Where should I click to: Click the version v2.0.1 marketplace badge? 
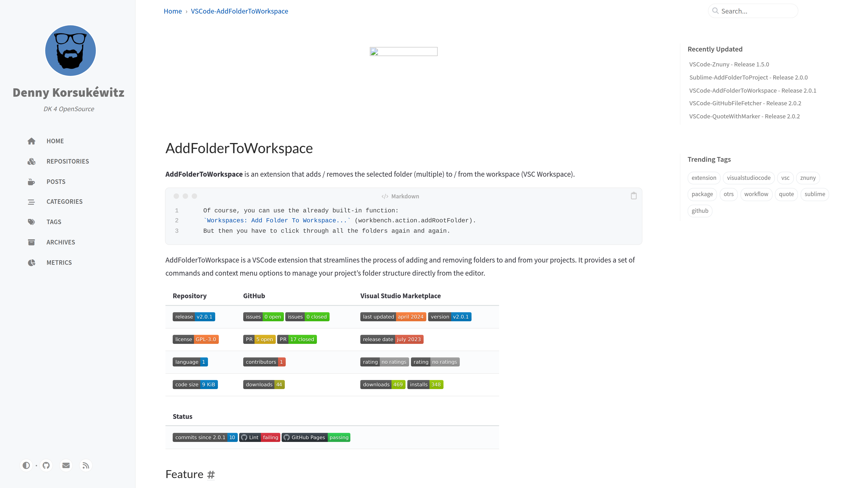pyautogui.click(x=450, y=317)
